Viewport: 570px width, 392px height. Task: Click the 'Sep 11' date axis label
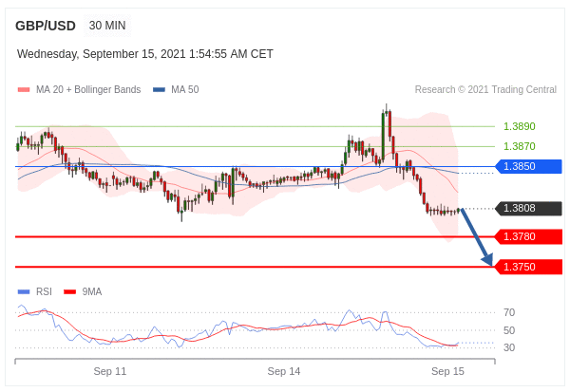(x=110, y=371)
